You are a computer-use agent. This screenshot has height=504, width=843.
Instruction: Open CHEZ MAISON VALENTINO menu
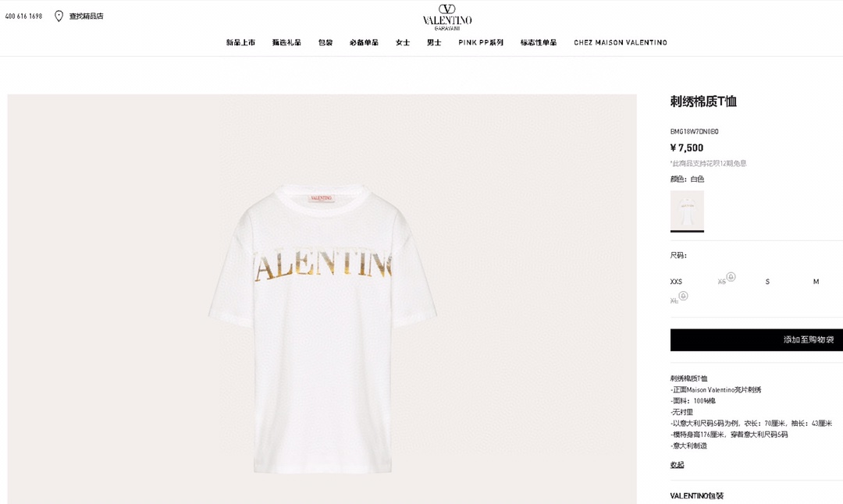(621, 42)
